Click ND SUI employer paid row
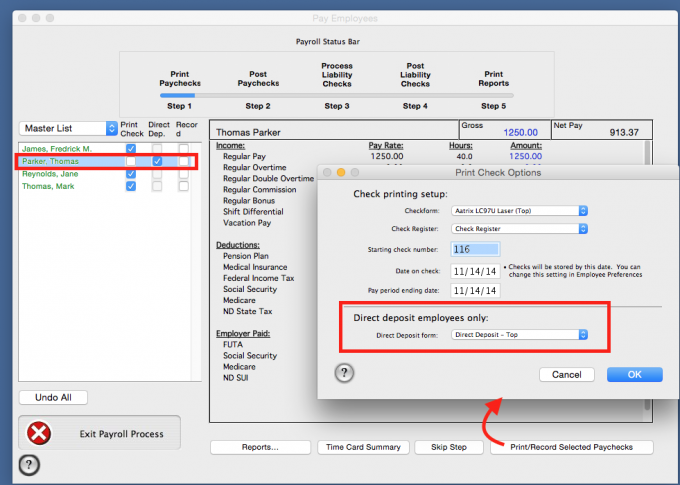The height and width of the screenshot is (485, 680). point(235,377)
